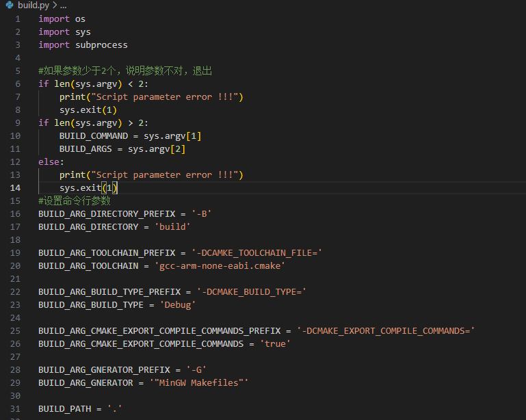
Task: Click BUILD_ARG_GNERATOR_PREFIX on line 28
Action: point(104,370)
